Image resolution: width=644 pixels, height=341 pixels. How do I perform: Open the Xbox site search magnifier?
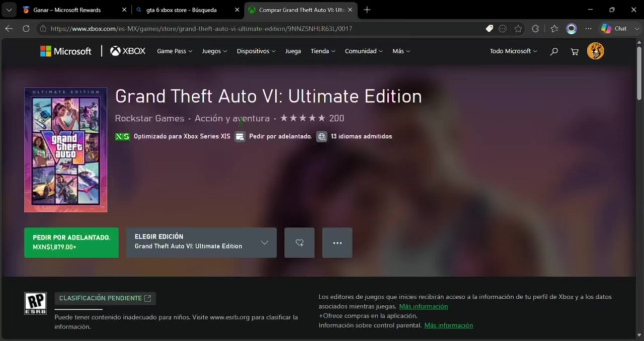(x=554, y=51)
